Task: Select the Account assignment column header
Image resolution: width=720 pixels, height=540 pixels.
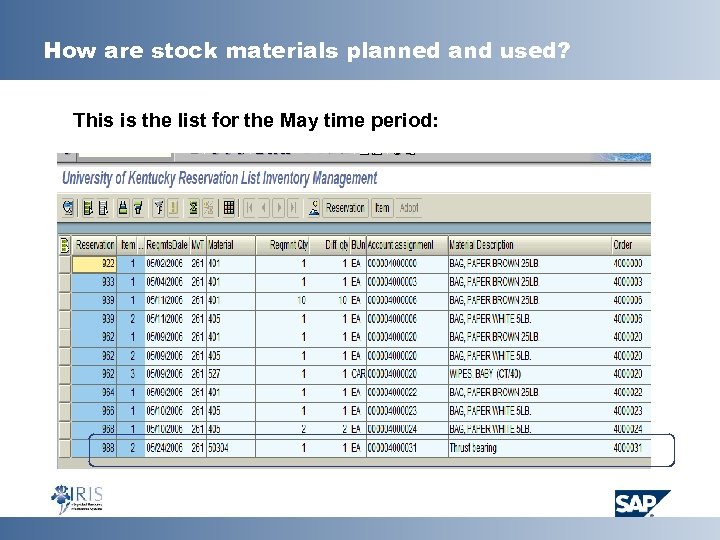Action: tap(407, 245)
